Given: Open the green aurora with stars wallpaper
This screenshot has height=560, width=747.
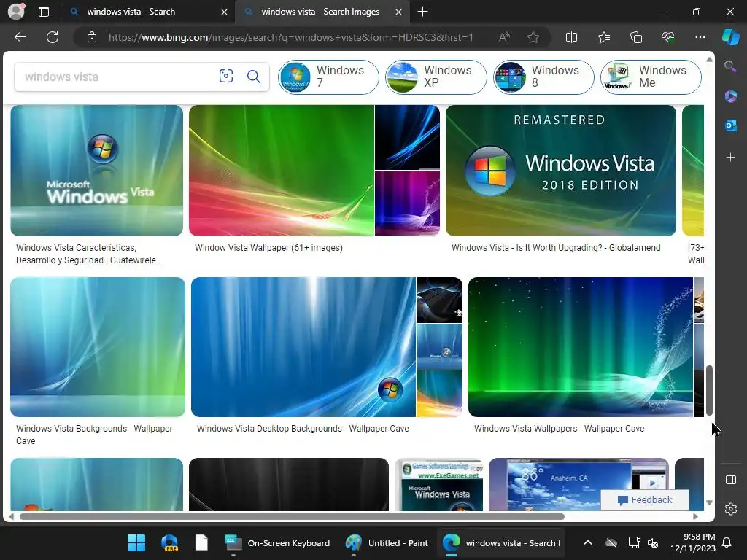Looking at the screenshot, I should (580, 347).
